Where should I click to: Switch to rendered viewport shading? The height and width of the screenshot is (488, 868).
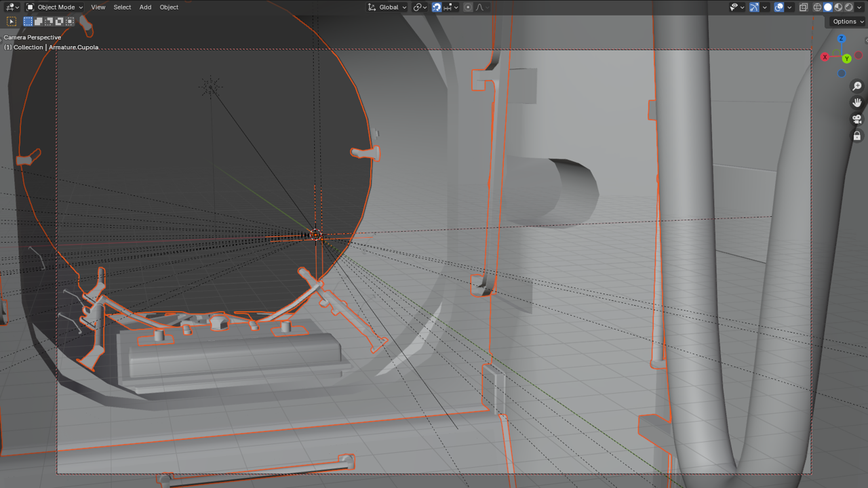coord(848,7)
